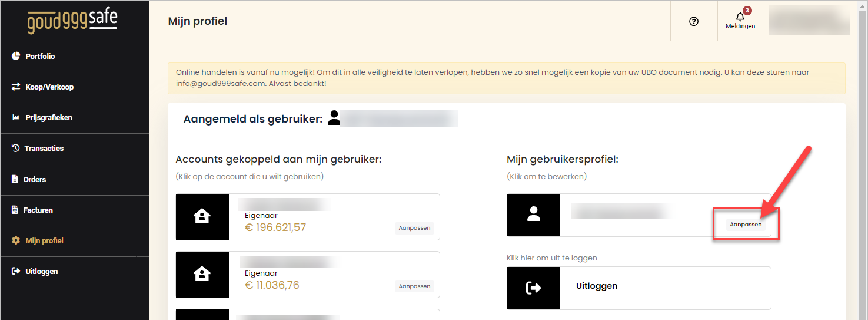Click the goud999safe logo
Viewport: 868px width, 320px height.
click(72, 20)
